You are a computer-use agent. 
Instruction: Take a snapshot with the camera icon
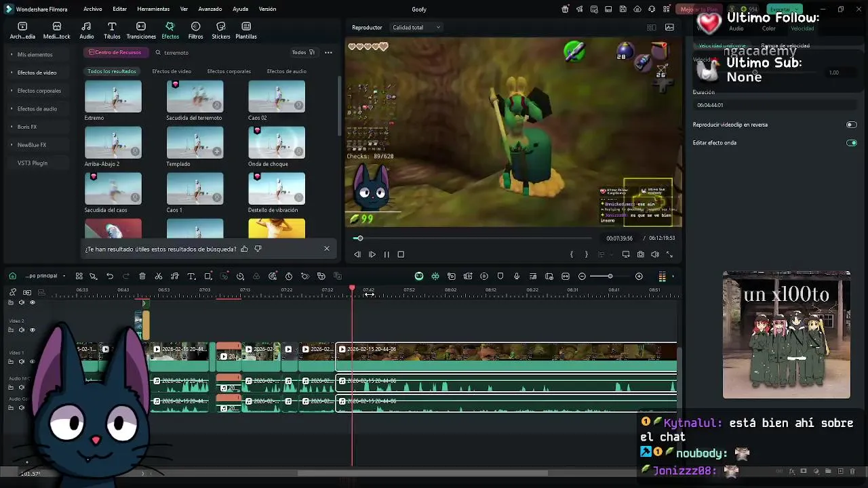pos(640,254)
